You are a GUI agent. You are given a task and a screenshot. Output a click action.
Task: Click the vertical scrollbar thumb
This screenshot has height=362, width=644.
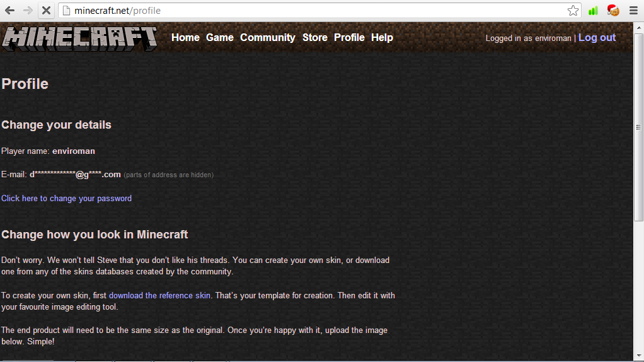[638, 127]
